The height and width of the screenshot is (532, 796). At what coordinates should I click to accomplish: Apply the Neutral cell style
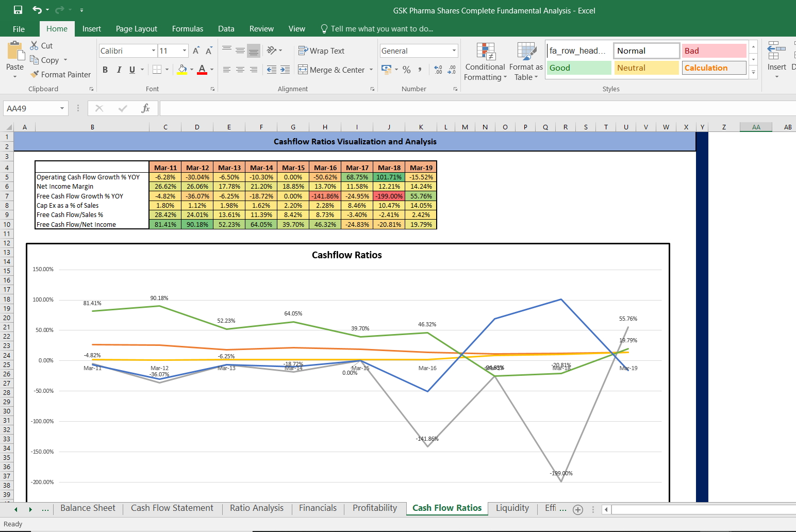click(x=646, y=68)
